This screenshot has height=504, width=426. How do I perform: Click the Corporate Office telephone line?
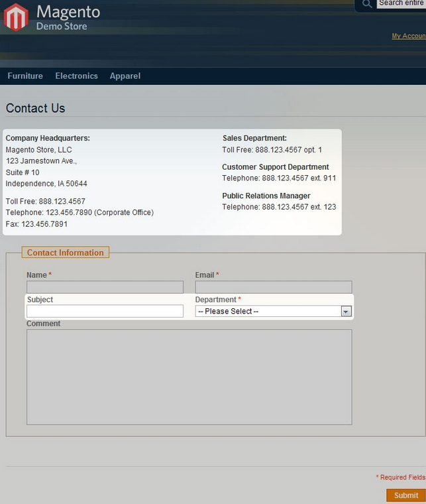pos(80,212)
